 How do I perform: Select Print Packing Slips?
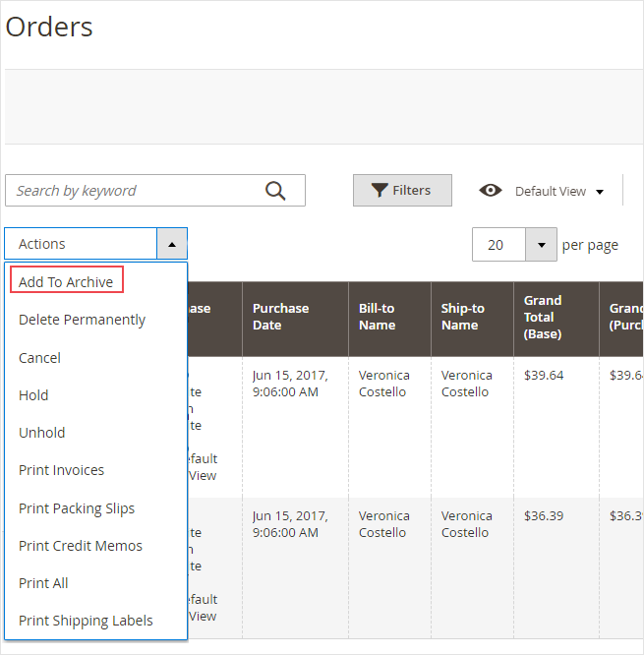[77, 508]
